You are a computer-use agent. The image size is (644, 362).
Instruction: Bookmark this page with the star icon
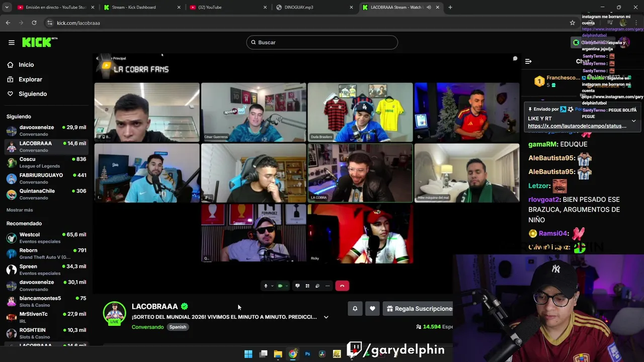(x=572, y=23)
